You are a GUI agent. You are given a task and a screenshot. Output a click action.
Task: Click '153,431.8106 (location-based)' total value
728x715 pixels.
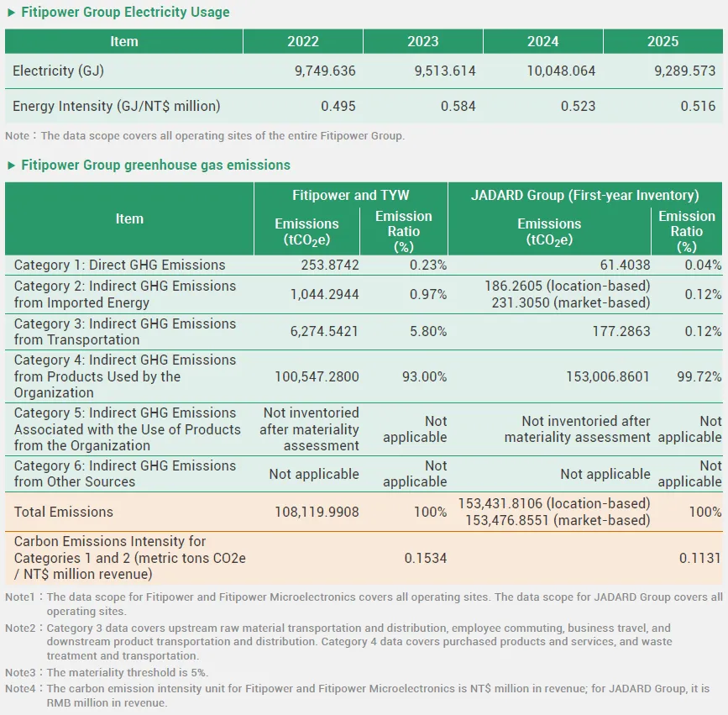click(554, 503)
